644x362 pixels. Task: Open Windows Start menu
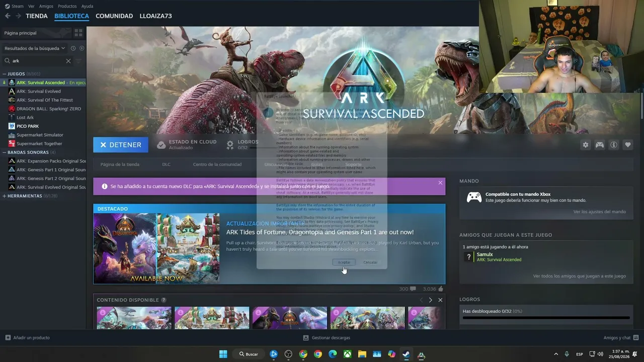tap(223, 354)
